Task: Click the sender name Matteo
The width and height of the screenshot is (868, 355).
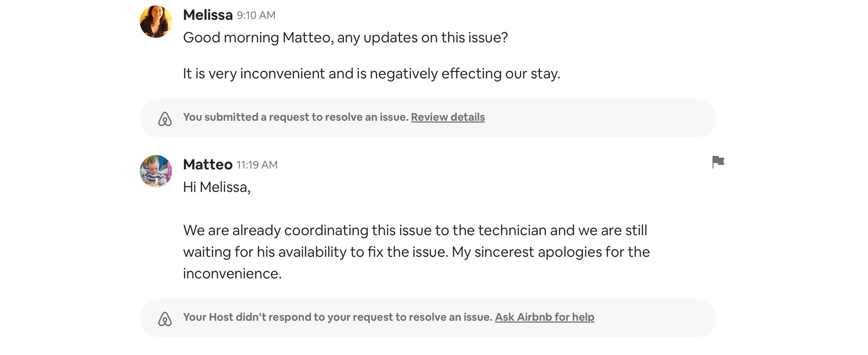Action: pyautogui.click(x=208, y=165)
